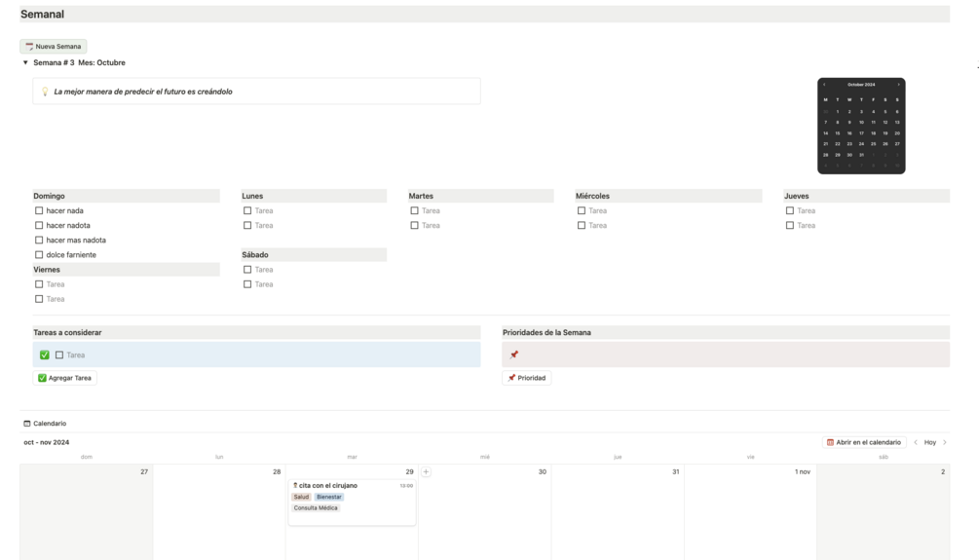Go to next month in dark calendar widget

pyautogui.click(x=898, y=85)
